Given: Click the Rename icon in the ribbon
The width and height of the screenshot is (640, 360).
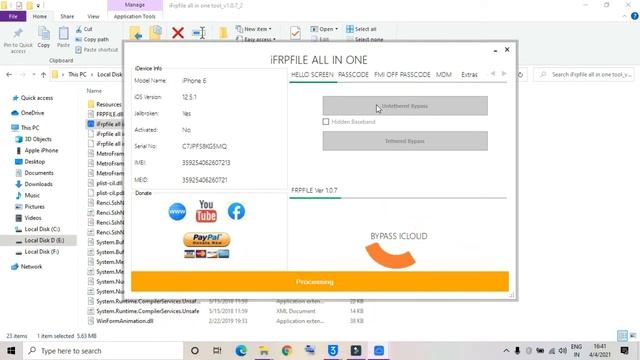Looking at the screenshot, I should click(x=199, y=33).
